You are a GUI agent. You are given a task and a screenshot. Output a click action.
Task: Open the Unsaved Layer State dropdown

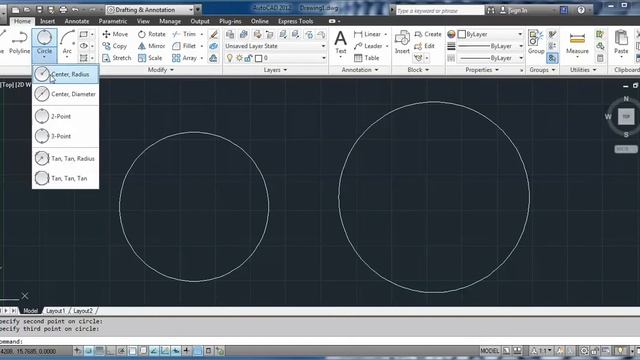click(275, 46)
